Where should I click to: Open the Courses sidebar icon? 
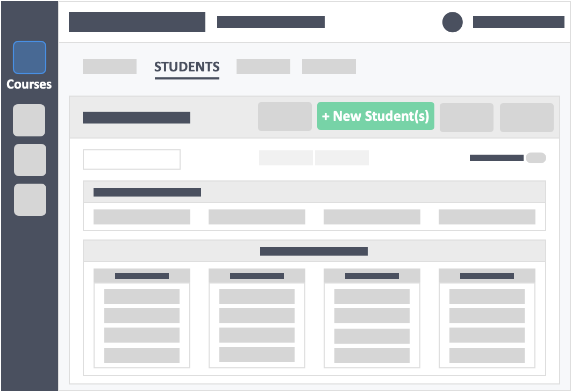(x=30, y=57)
